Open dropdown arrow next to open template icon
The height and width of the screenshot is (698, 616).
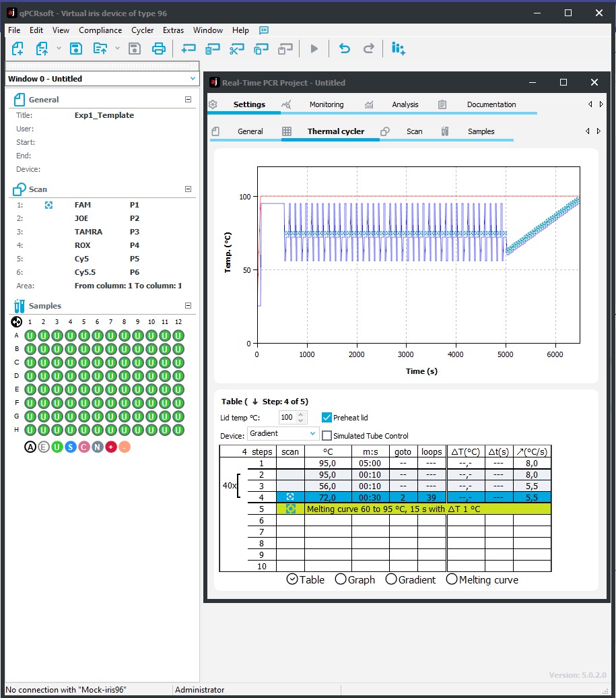(59, 49)
